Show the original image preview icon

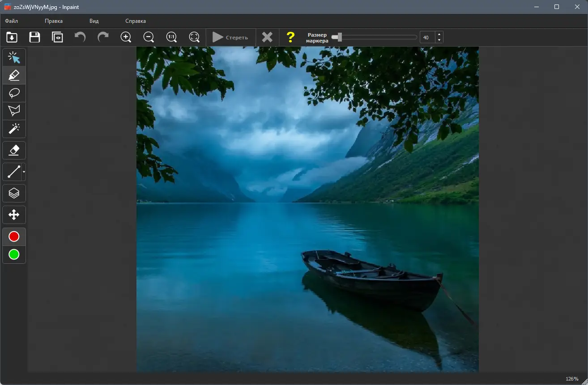tap(57, 37)
